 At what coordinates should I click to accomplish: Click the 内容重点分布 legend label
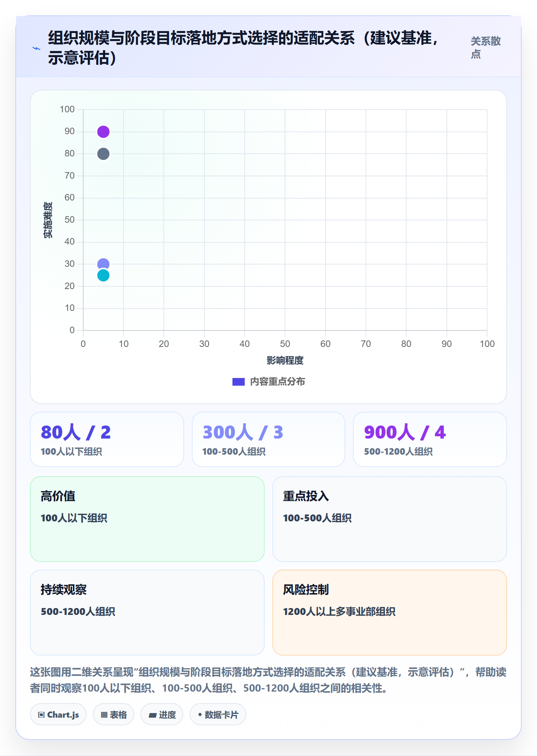pyautogui.click(x=278, y=382)
